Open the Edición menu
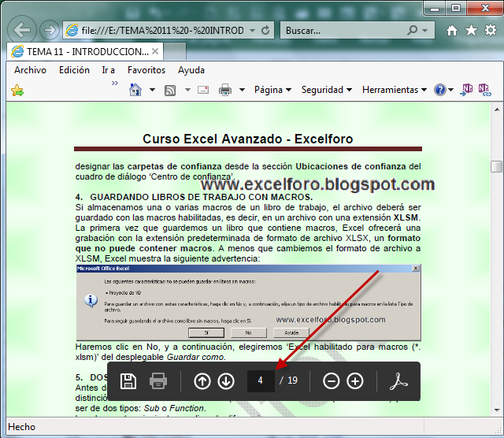This screenshot has width=504, height=438. coord(74,70)
